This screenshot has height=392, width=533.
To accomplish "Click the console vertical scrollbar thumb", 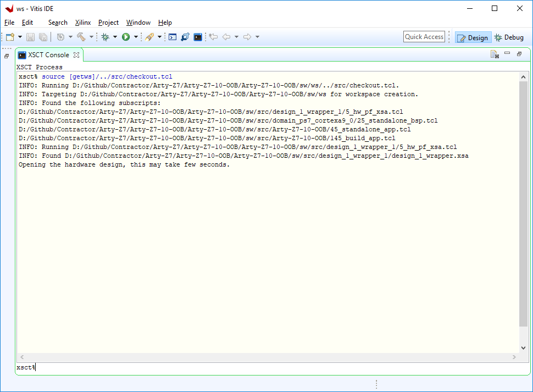I will [524, 204].
